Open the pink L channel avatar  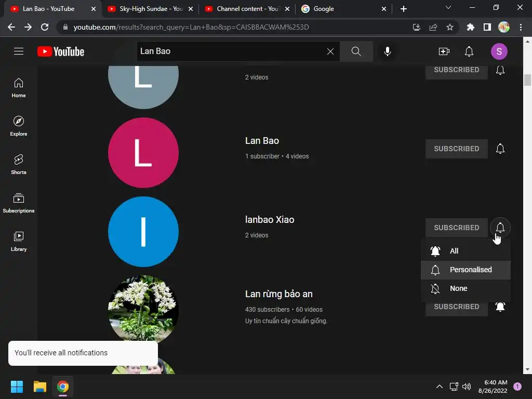[143, 153]
